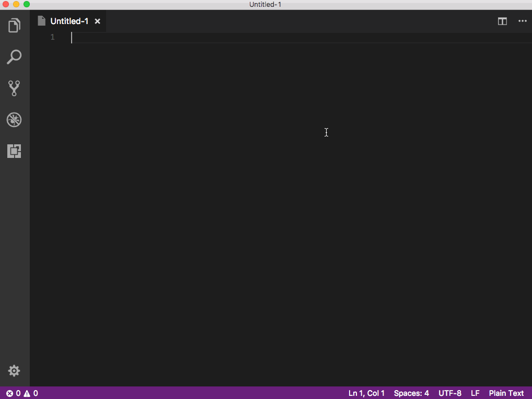
Task: Open the Explorer view
Action: pos(14,25)
